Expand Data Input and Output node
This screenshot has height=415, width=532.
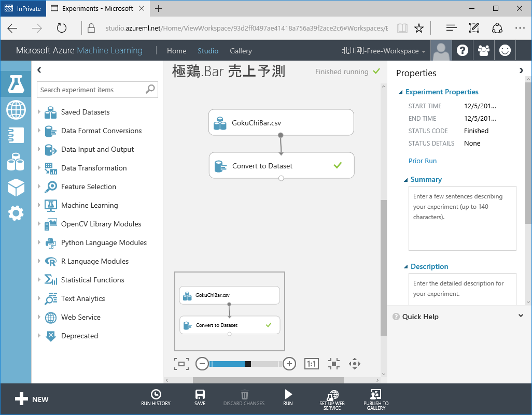click(x=39, y=149)
